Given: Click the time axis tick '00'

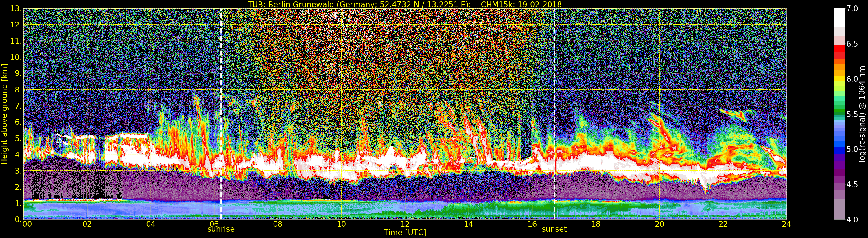Looking at the screenshot, I should [x=27, y=224].
